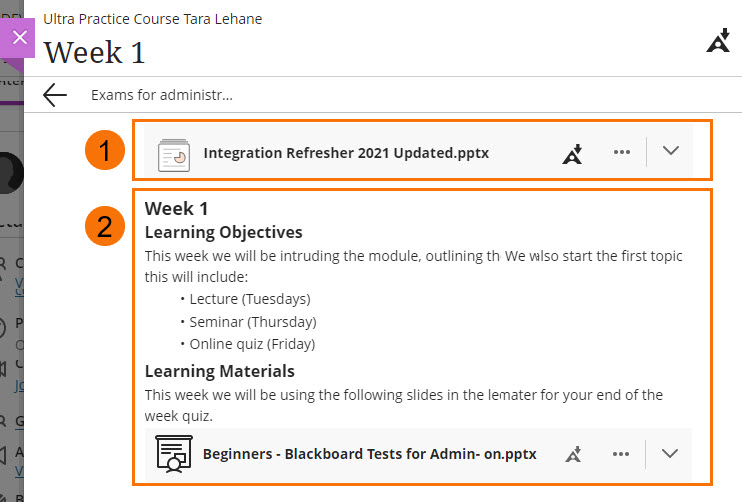Click the orange number 2 marker
This screenshot has width=742, height=502.
[x=104, y=227]
